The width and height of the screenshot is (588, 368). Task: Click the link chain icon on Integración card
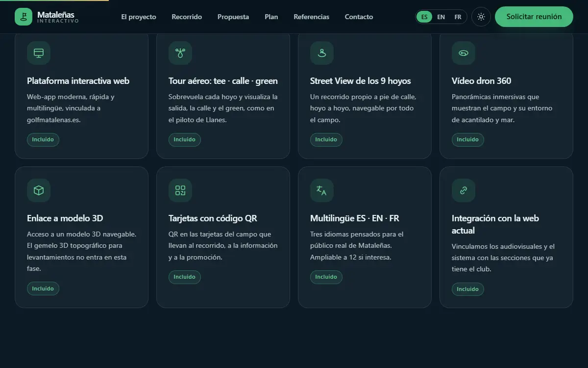tap(464, 190)
